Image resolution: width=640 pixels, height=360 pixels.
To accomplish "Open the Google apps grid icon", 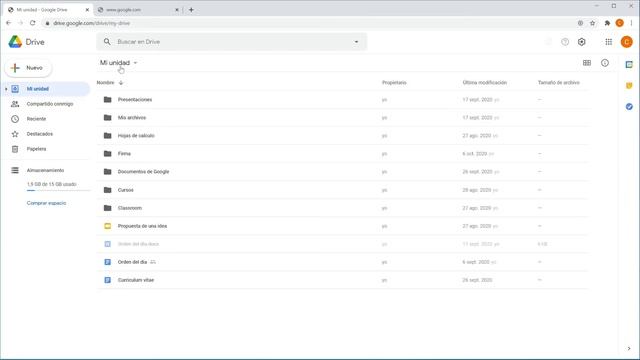I will point(609,42).
